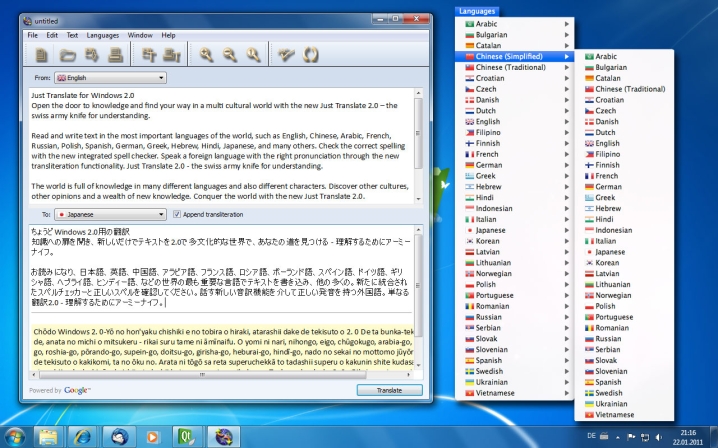This screenshot has height=448, width=718.
Task: Click the swap languages arrows icon
Action: (x=310, y=54)
